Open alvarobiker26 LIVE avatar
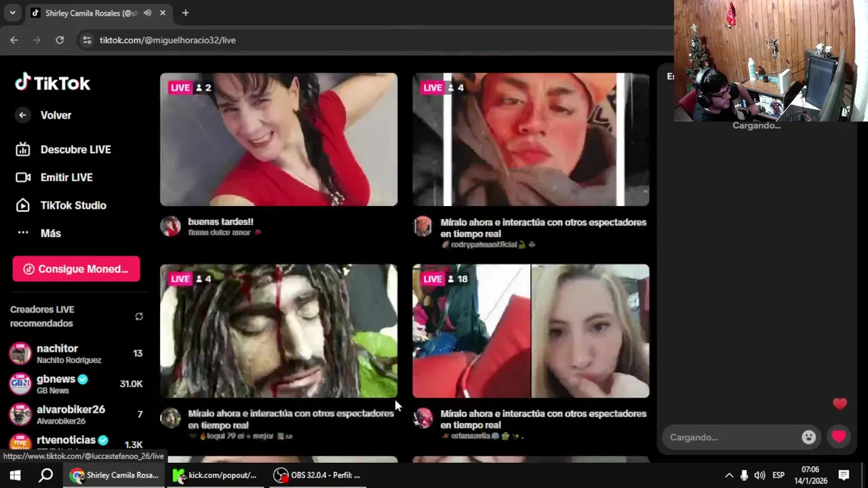Image resolution: width=868 pixels, height=488 pixels. pos(20,414)
